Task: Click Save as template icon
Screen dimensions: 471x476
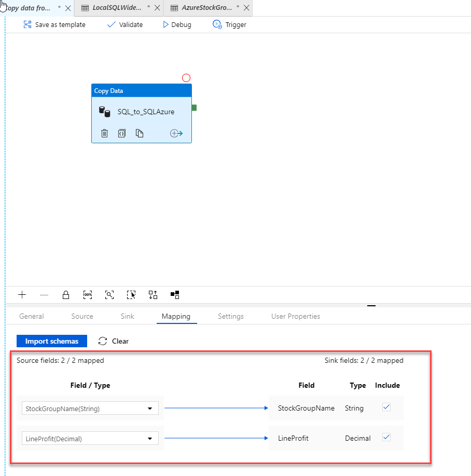Action: pos(27,24)
